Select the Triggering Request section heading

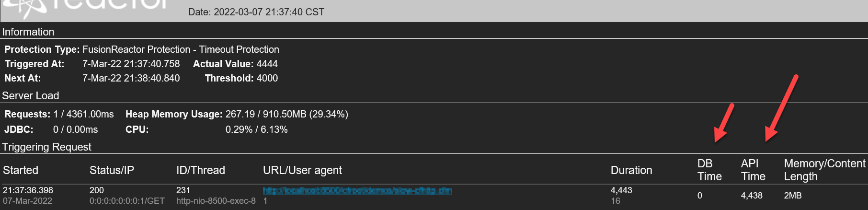46,147
